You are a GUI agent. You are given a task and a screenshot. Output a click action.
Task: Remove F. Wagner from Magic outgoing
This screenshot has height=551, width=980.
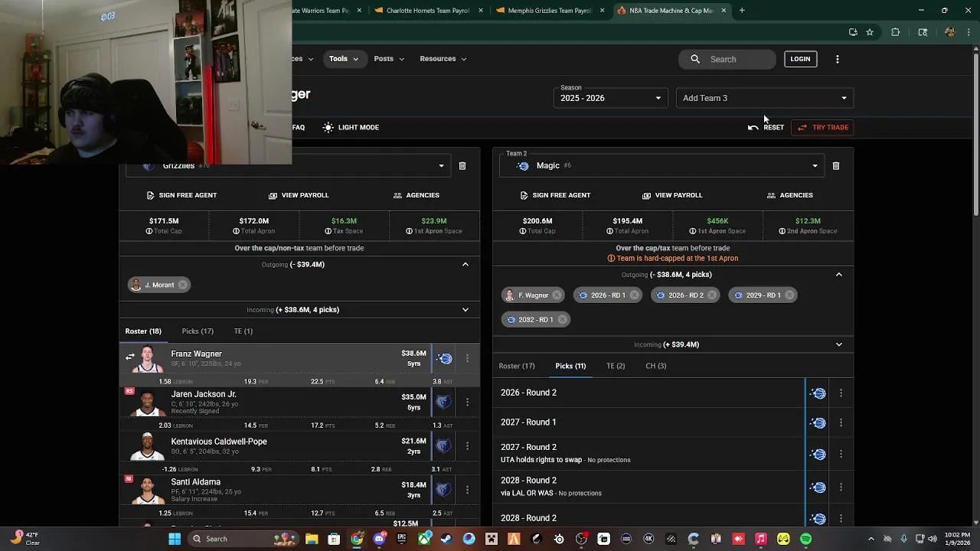coord(557,295)
